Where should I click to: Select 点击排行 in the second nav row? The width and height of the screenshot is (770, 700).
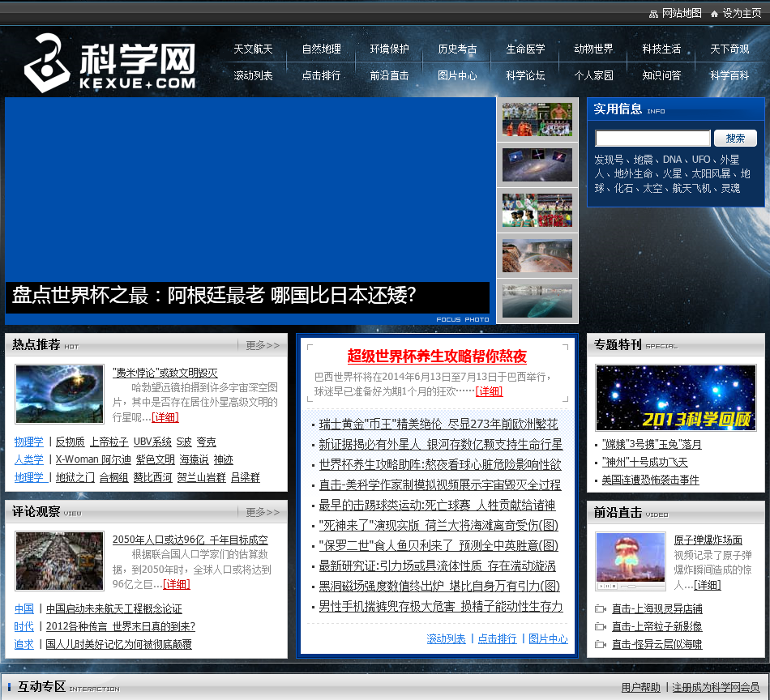(x=321, y=75)
